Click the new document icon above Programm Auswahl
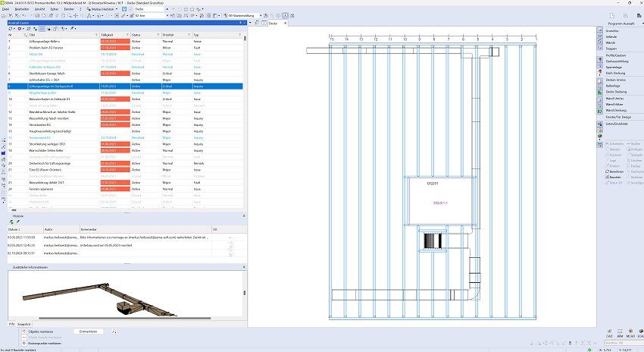644x352 pixels. pos(612,15)
